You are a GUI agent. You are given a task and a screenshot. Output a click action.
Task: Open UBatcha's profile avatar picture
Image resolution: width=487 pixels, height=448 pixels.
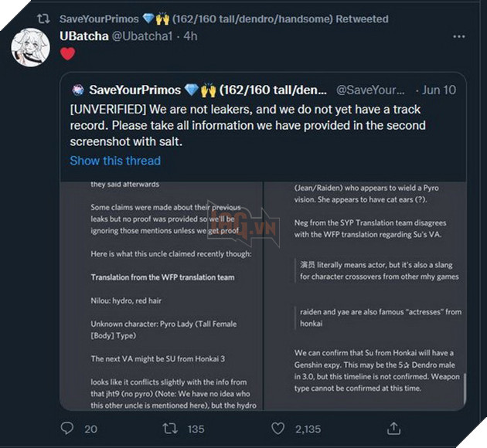31,47
